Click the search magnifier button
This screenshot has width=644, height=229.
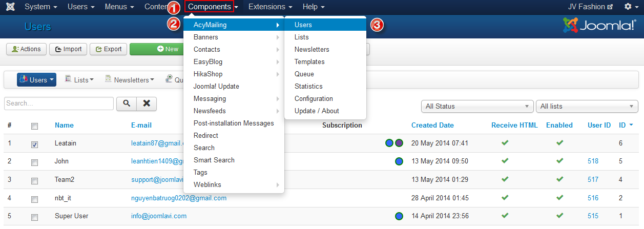click(x=126, y=103)
